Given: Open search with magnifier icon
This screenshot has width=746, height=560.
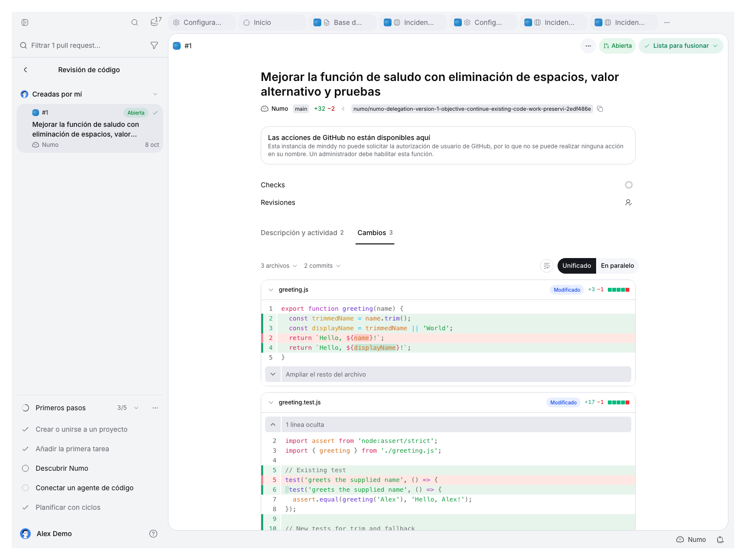Looking at the screenshot, I should point(135,22).
